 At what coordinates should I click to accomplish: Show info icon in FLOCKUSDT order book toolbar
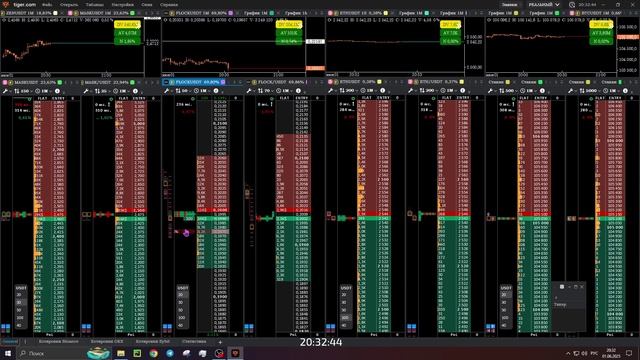[216, 91]
